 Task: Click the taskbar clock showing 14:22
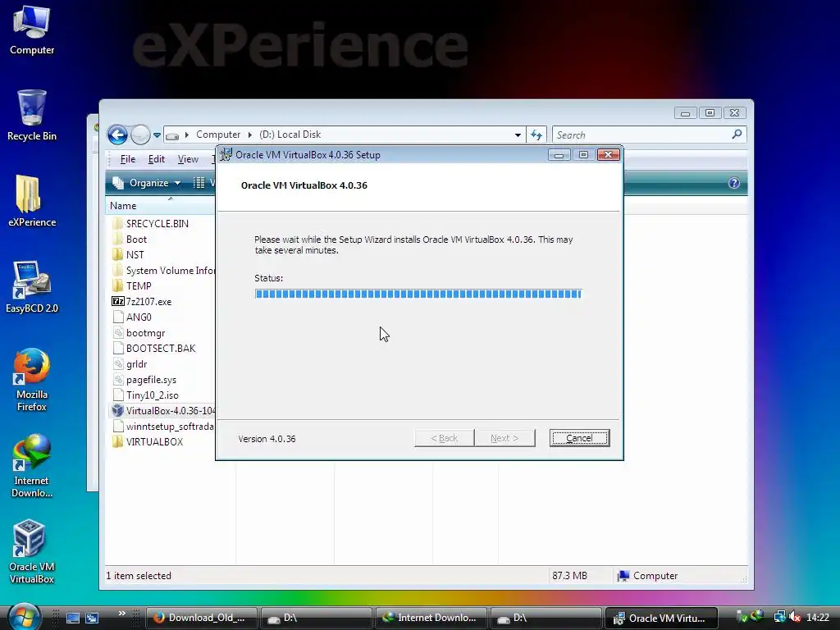pyautogui.click(x=818, y=618)
